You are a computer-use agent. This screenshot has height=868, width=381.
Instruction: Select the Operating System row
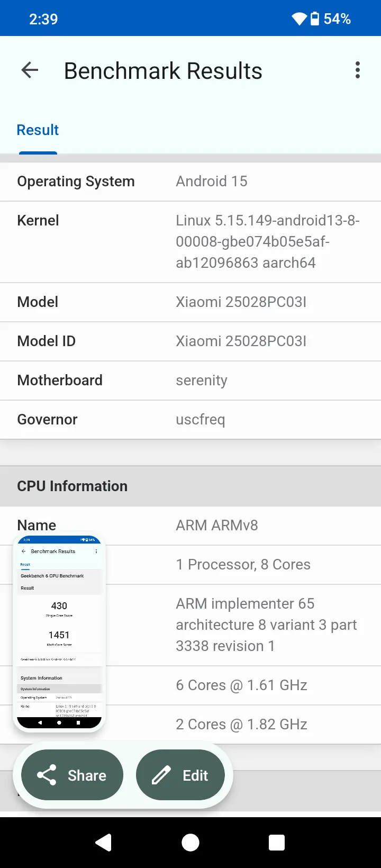[x=190, y=182]
